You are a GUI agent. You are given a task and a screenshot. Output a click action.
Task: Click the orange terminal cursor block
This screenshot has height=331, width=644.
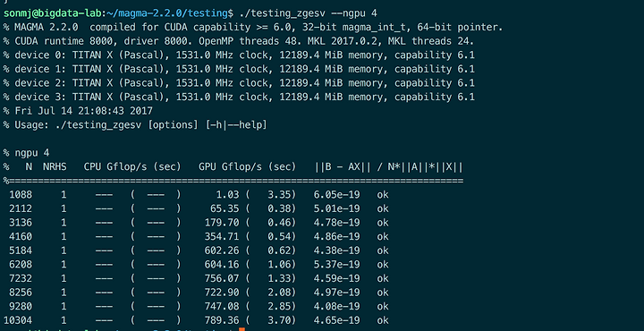(241, 329)
